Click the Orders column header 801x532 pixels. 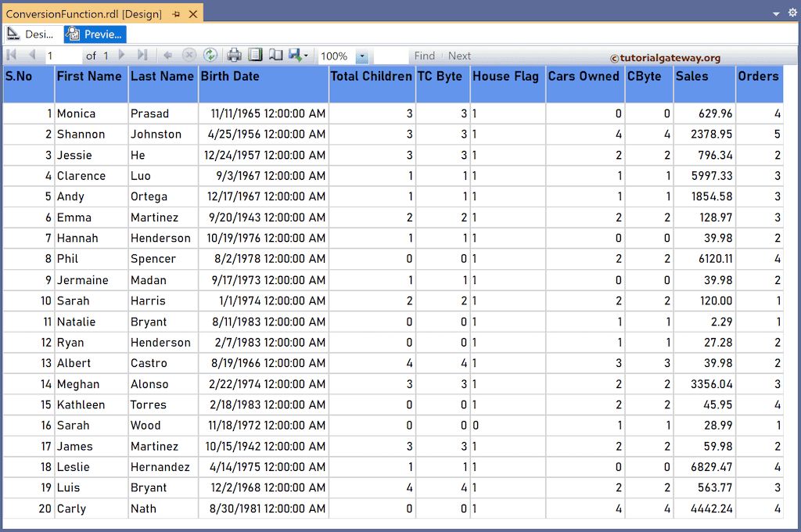(x=760, y=84)
